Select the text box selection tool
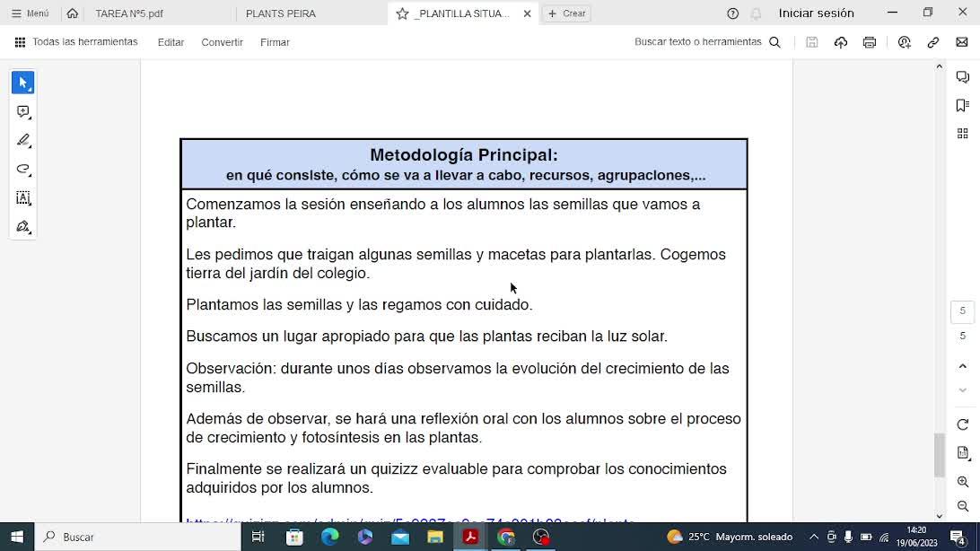This screenshot has width=980, height=551. (23, 198)
